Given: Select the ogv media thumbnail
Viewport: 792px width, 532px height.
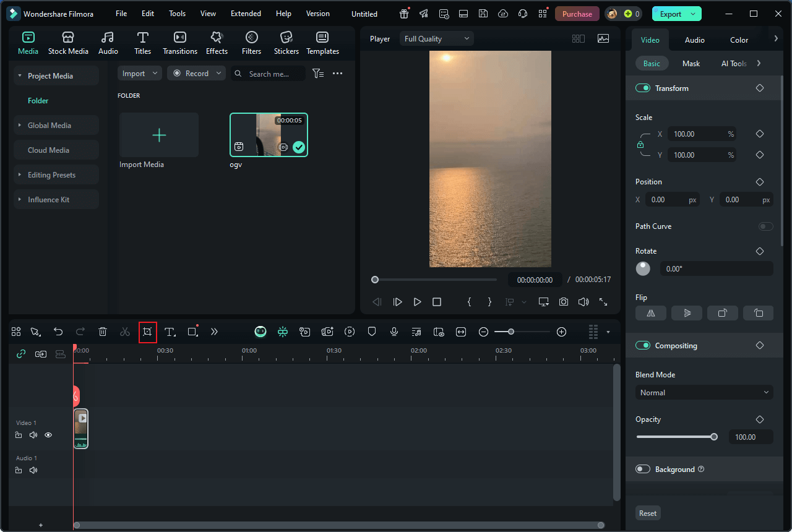Looking at the screenshot, I should pyautogui.click(x=269, y=135).
